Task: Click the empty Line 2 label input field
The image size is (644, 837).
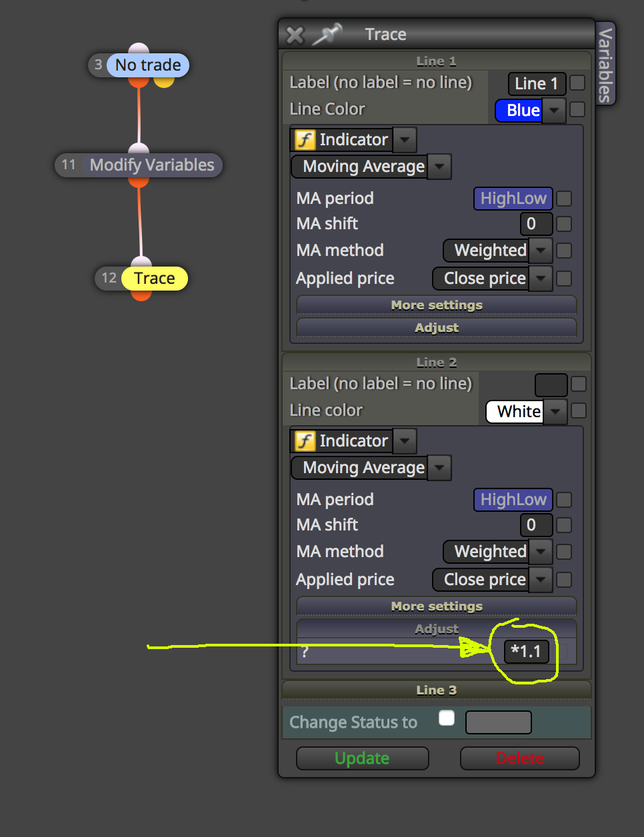Action: pyautogui.click(x=551, y=385)
